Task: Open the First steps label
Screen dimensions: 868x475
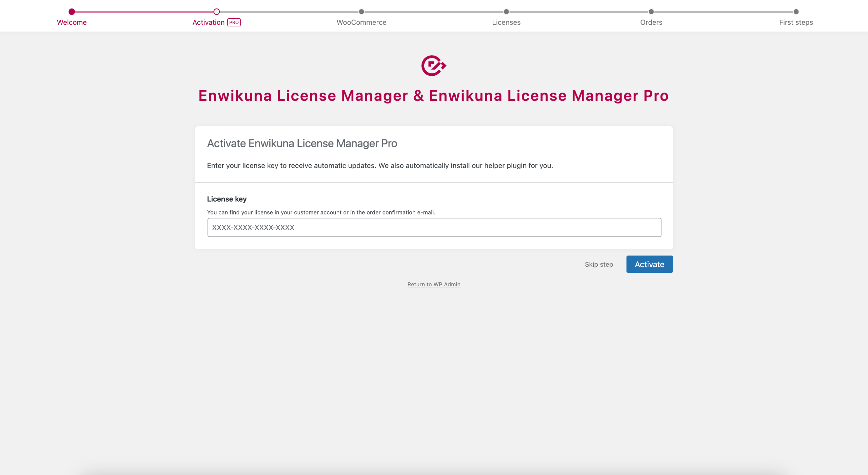Action: click(796, 22)
